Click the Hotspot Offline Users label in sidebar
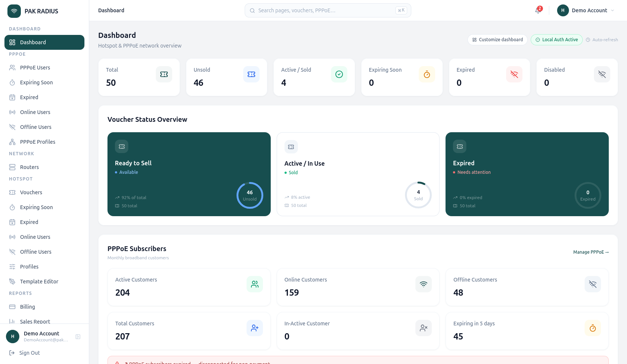The image size is (627, 364). [36, 252]
